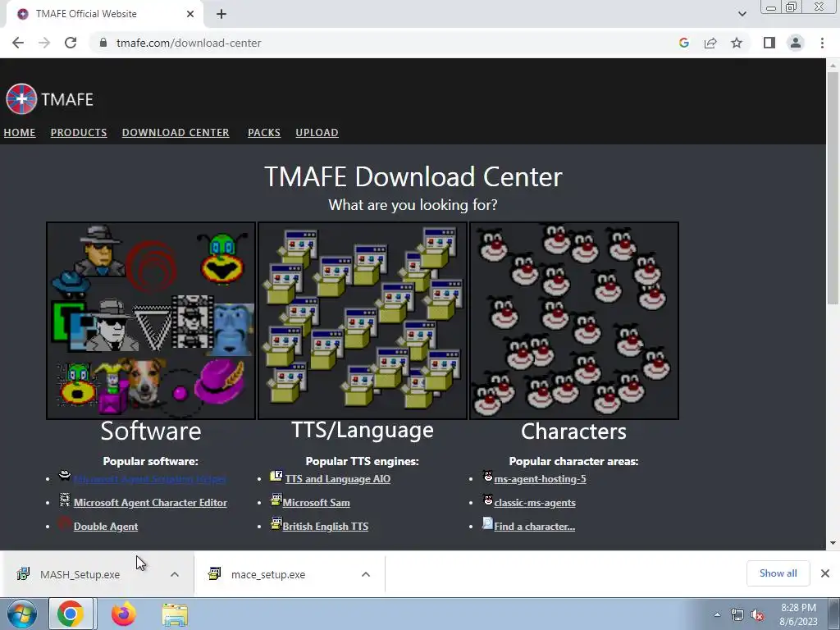Open British English TTS link
Viewport: 840px width, 630px height.
click(x=325, y=527)
